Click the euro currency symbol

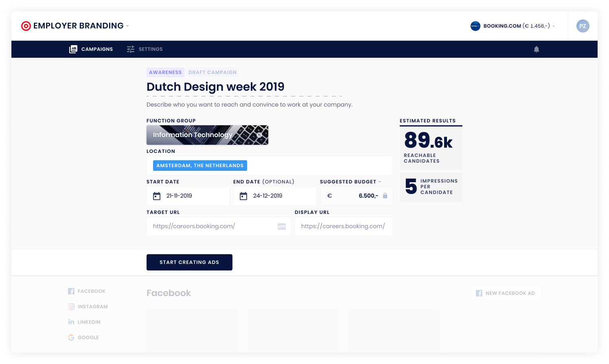click(x=330, y=196)
